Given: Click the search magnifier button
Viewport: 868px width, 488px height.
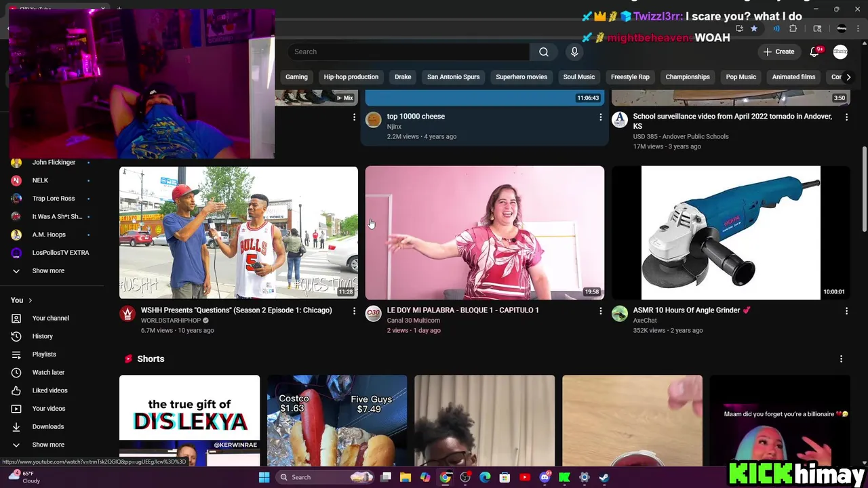Looking at the screenshot, I should tap(543, 52).
